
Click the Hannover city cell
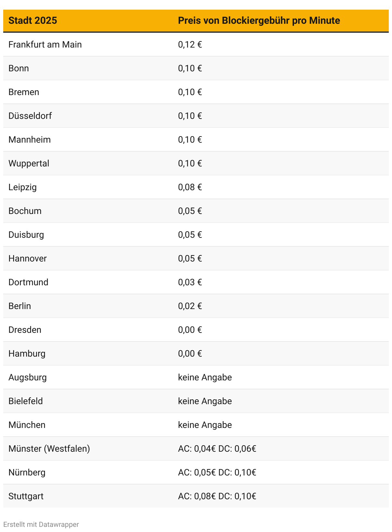coord(28,258)
